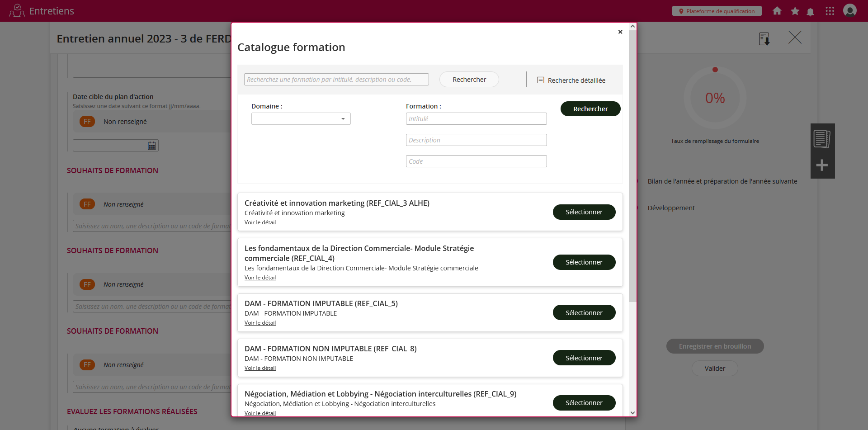Image resolution: width=868 pixels, height=430 pixels.
Task: Click the dark Rechercher button
Action: tap(590, 109)
